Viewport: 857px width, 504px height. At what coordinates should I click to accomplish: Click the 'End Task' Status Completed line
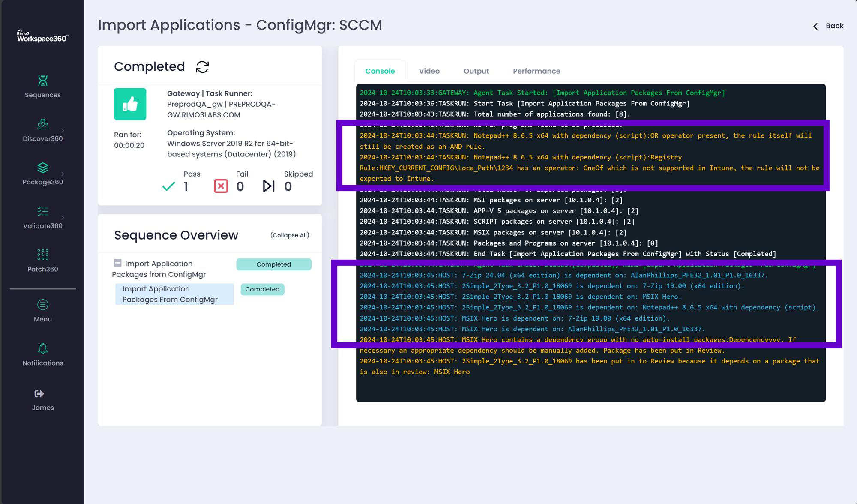pyautogui.click(x=568, y=254)
